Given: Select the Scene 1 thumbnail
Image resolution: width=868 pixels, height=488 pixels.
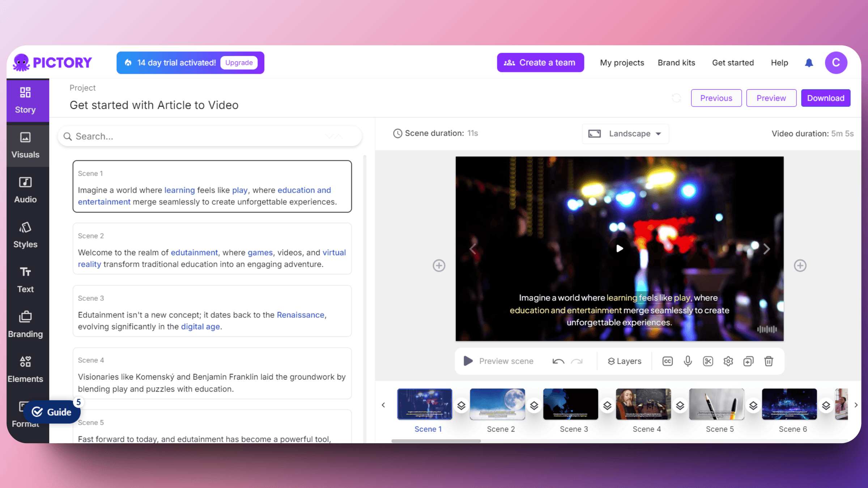Looking at the screenshot, I should (425, 404).
